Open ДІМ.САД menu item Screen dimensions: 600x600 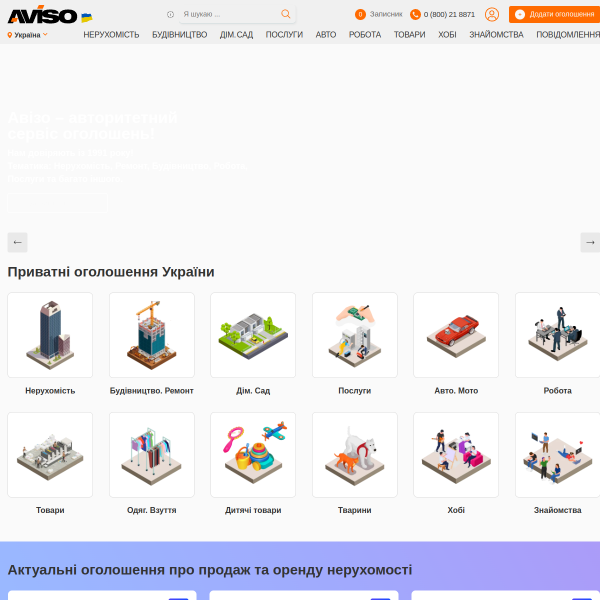click(x=236, y=35)
